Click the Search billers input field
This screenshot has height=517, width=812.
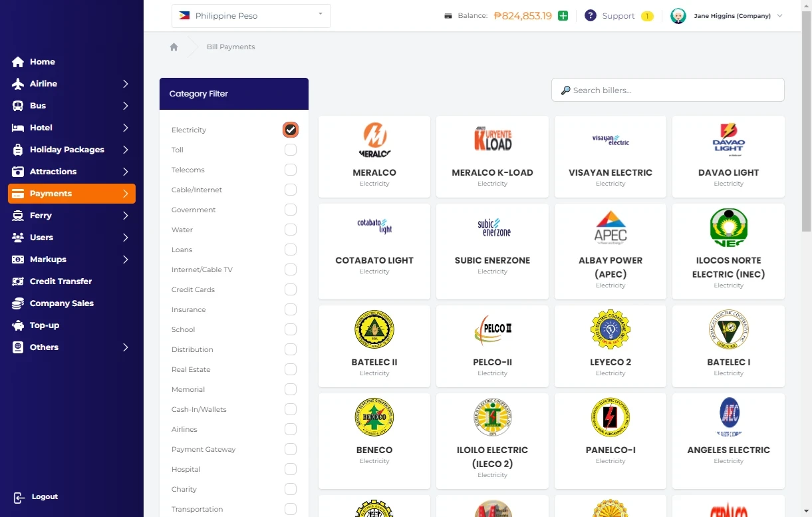(x=668, y=90)
